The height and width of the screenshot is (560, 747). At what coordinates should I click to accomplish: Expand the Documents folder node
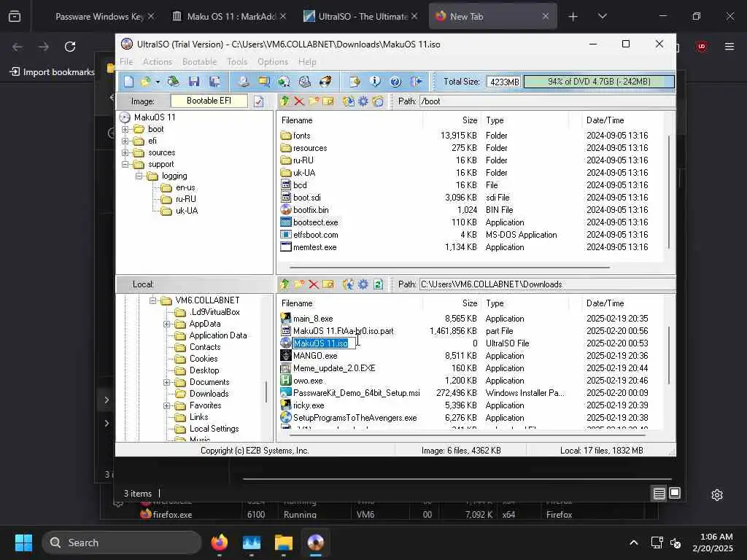click(167, 382)
